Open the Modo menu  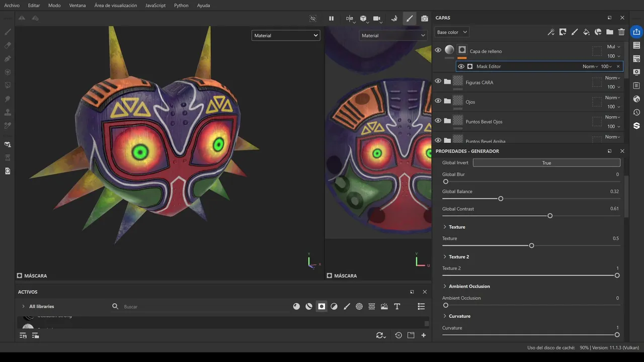pyautogui.click(x=54, y=6)
